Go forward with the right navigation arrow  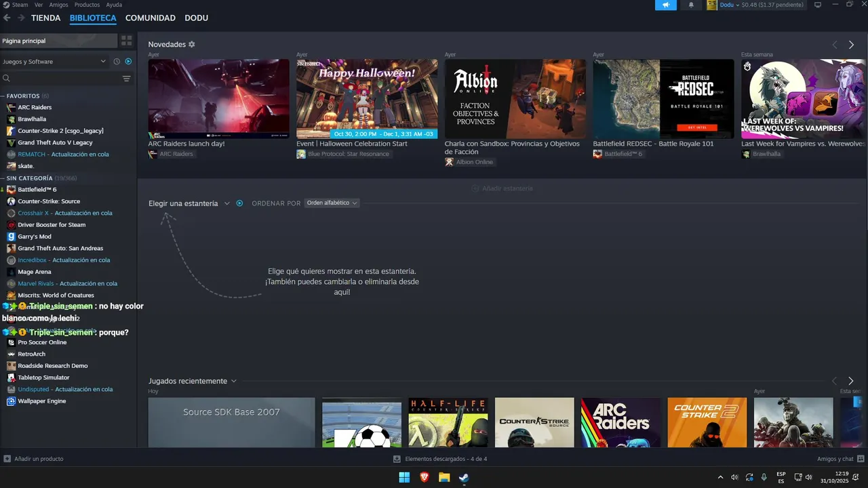[x=21, y=18]
